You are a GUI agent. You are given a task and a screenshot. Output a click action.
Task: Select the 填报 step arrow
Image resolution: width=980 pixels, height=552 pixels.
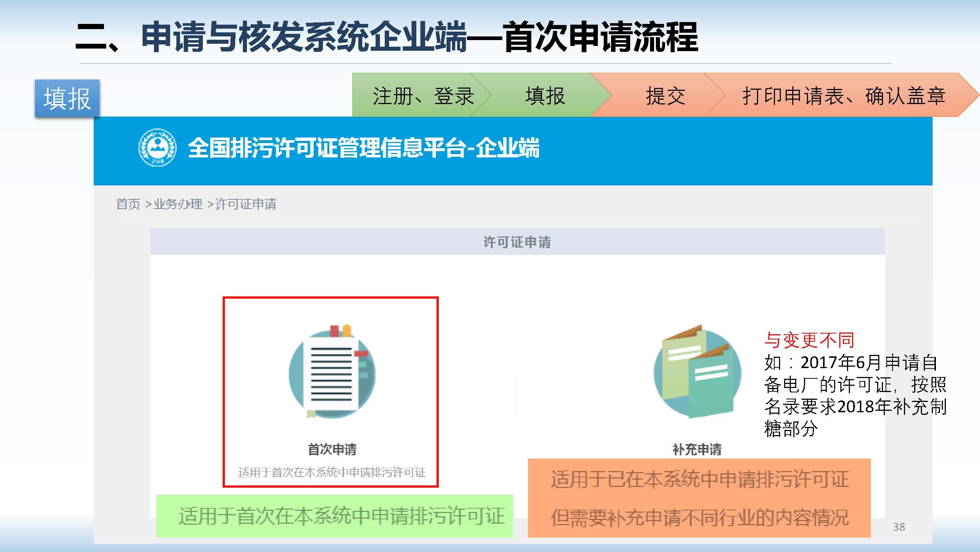[545, 95]
